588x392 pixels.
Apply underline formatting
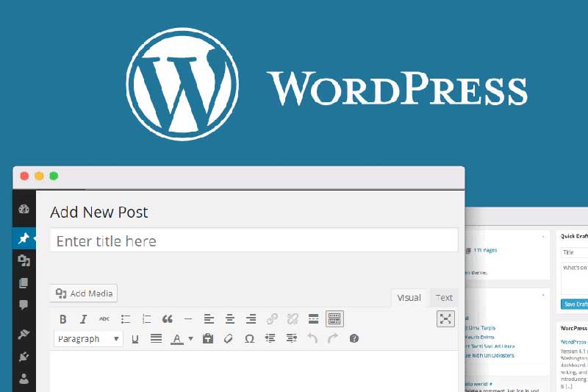[135, 339]
